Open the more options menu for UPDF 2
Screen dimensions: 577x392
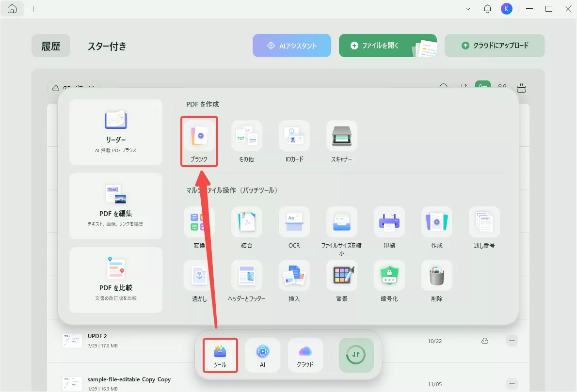pyautogui.click(x=512, y=341)
